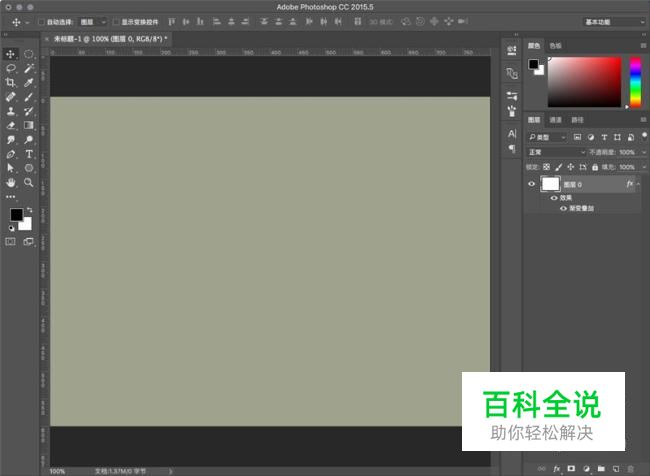This screenshot has width=650, height=476.
Task: Switch to the 色板 tab
Action: 555,45
